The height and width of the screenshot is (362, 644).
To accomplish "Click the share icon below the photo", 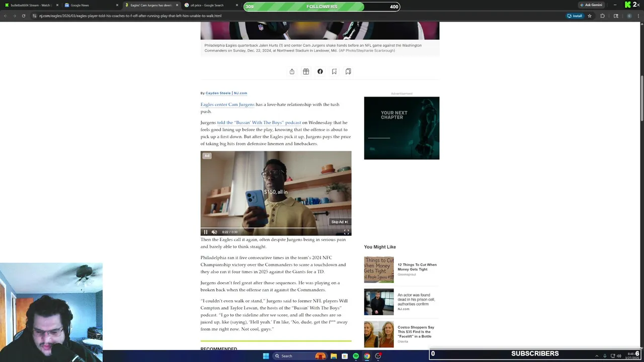I will (x=292, y=71).
